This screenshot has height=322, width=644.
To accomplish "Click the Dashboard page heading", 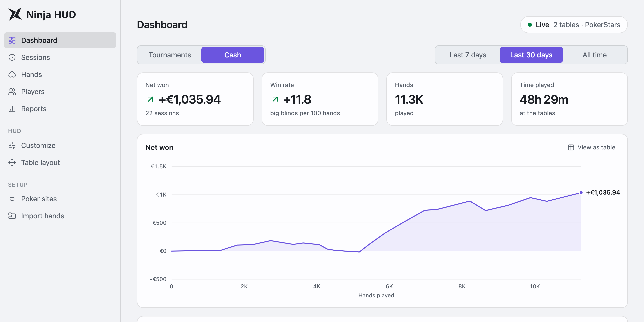I will tap(162, 24).
